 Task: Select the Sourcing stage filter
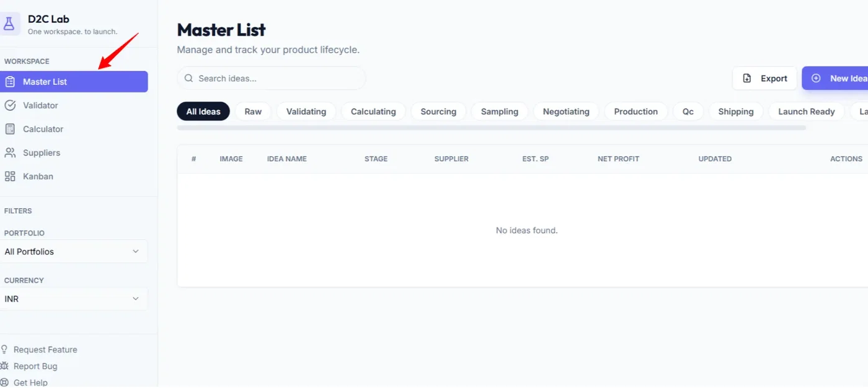438,112
